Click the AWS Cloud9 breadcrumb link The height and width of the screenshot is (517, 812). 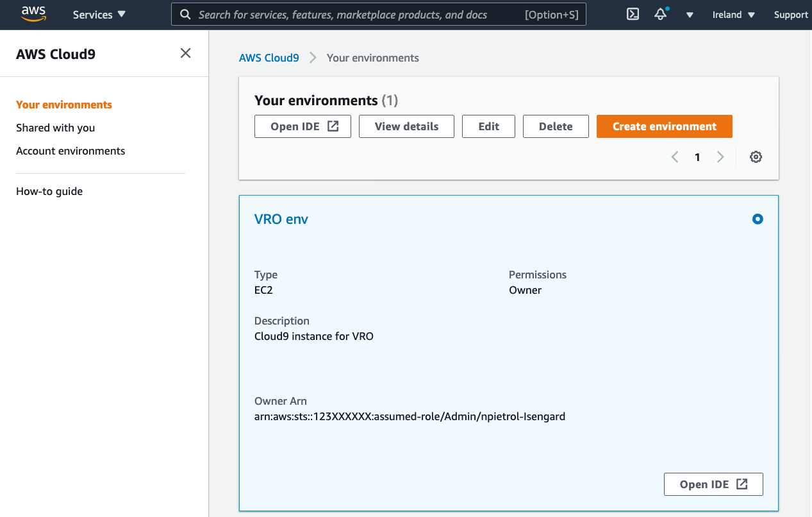point(269,58)
